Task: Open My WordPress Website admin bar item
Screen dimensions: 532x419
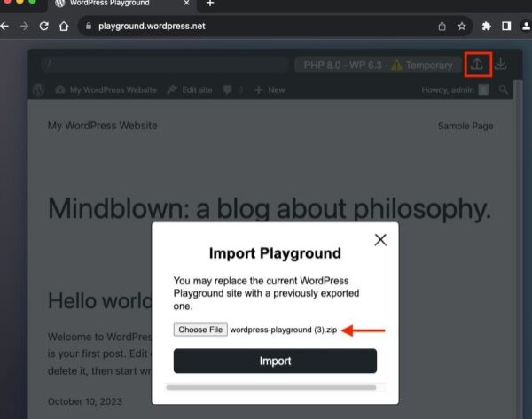Action: click(x=106, y=89)
